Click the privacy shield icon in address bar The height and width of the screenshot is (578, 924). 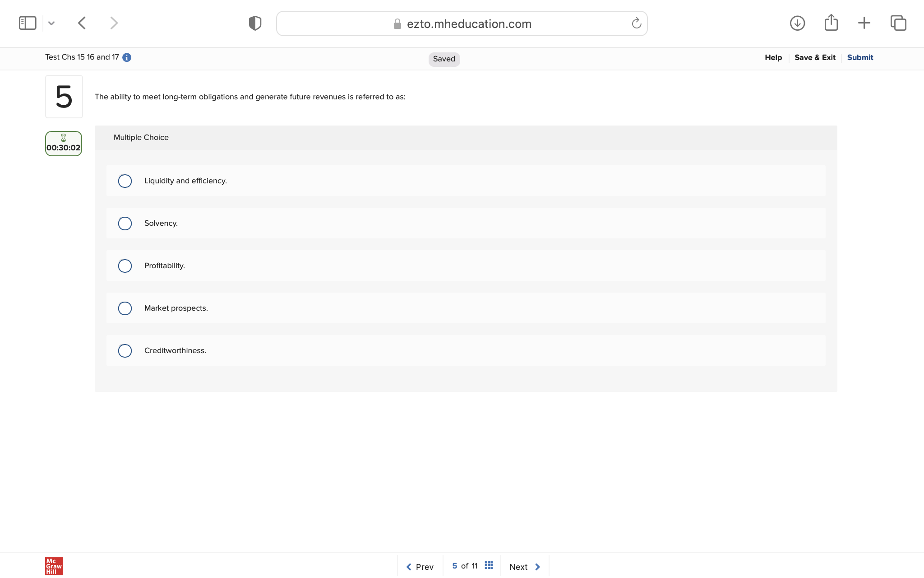click(254, 23)
